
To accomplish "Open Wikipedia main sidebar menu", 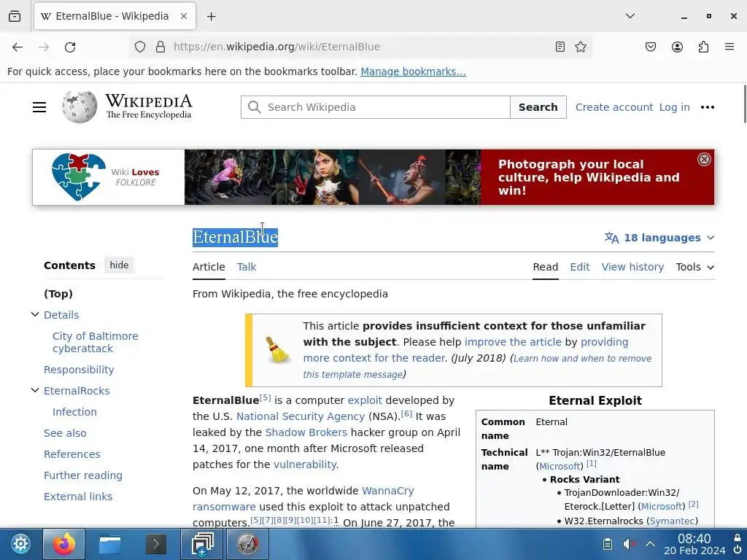I will click(39, 107).
